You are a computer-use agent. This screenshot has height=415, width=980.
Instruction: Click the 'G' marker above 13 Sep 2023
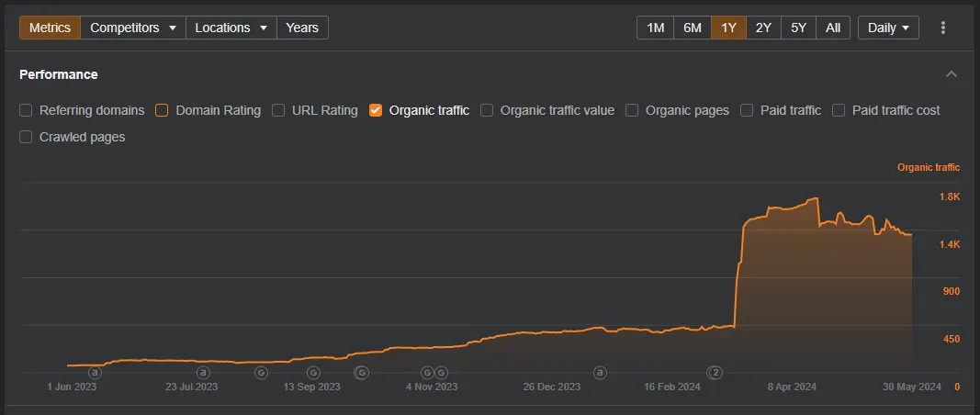(x=313, y=373)
